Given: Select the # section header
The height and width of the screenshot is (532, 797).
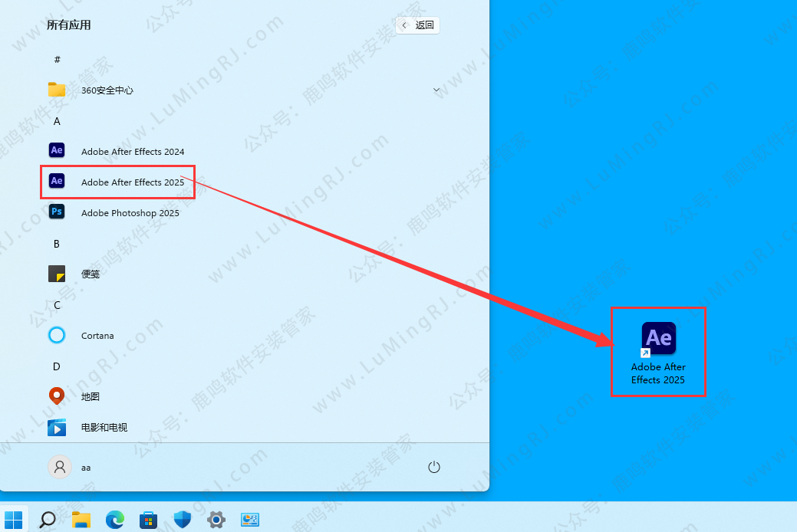Looking at the screenshot, I should coord(57,59).
